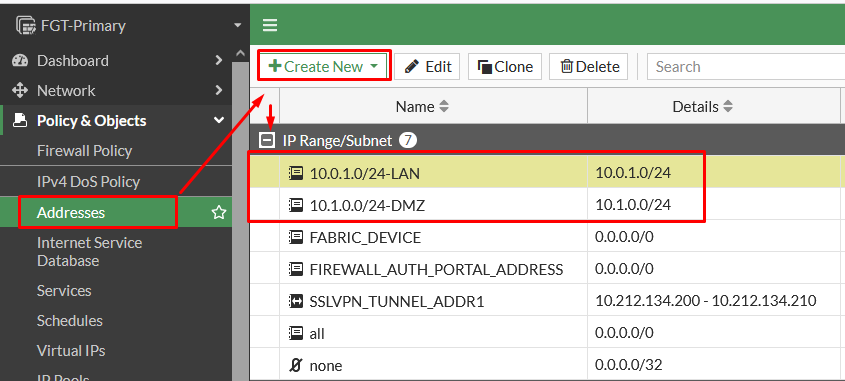Click the 10.0.1.0/24-LAN address icon
The image size is (845, 381).
pos(296,173)
